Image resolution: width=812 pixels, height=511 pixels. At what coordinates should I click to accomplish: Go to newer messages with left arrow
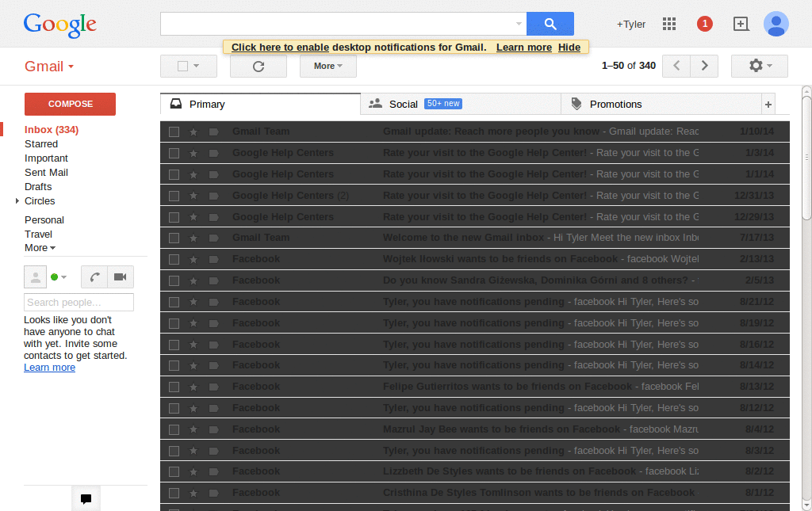point(676,66)
